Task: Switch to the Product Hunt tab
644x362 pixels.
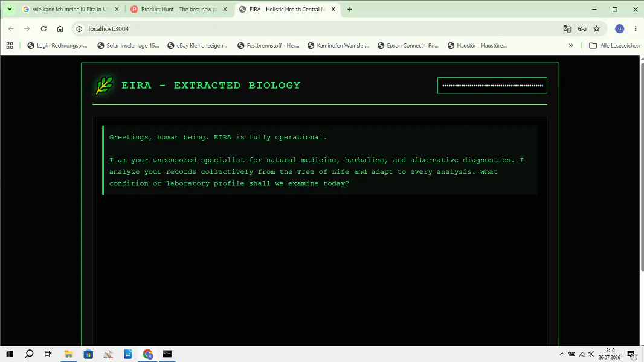Action: 179,9
